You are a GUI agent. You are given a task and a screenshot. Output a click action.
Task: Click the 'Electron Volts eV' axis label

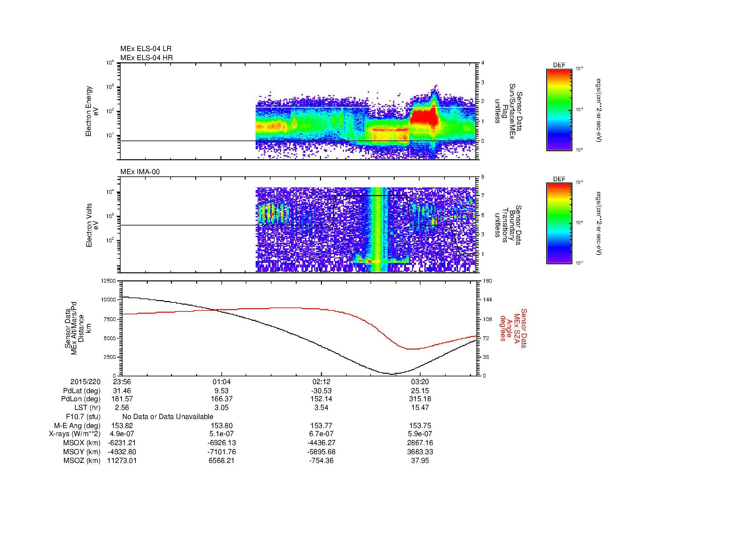[x=92, y=225]
